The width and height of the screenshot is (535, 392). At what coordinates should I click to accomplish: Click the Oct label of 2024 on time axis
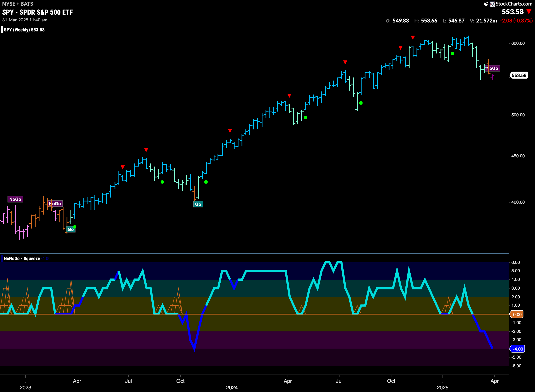(391, 381)
